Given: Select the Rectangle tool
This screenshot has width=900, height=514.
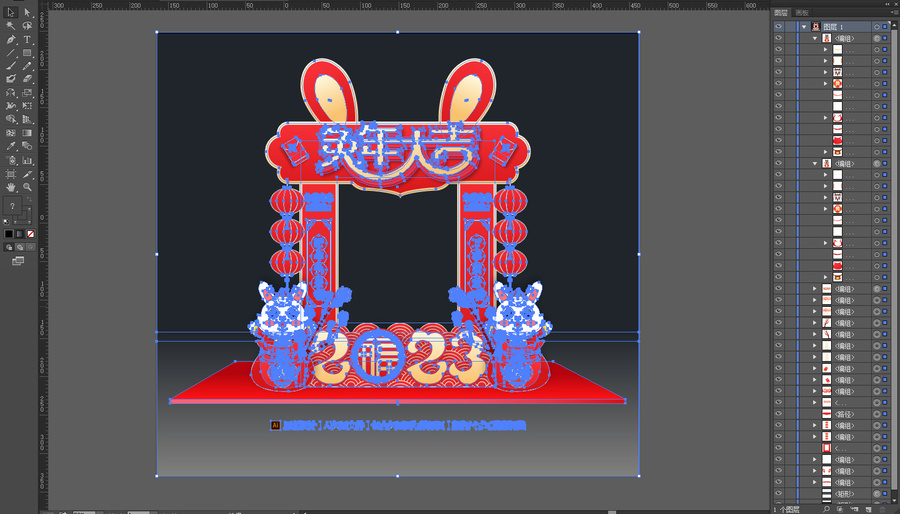Looking at the screenshot, I should [27, 53].
